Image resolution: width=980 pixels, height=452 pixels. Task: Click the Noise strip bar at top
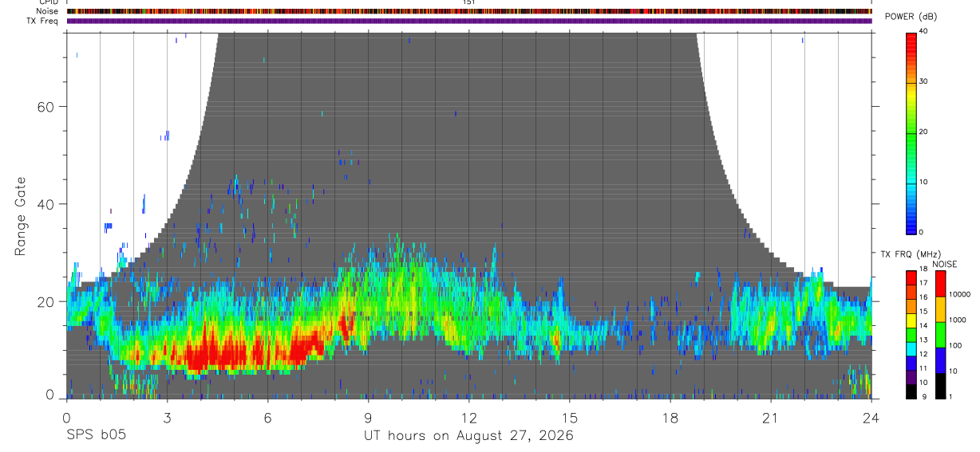click(469, 11)
